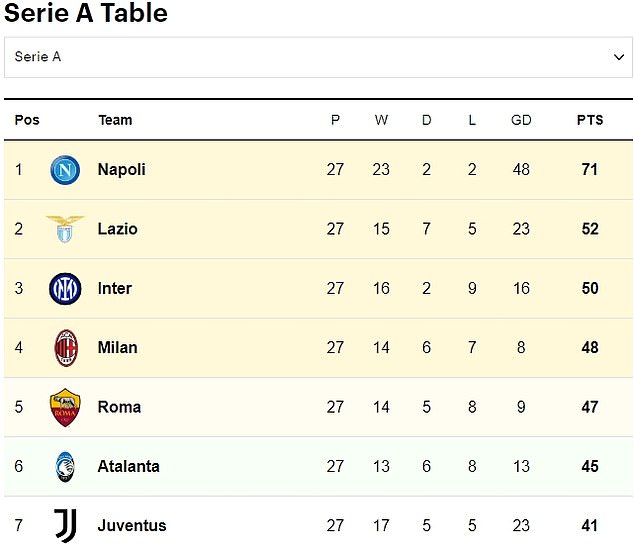Open the Napoli team link
634x552 pixels.
[x=121, y=169]
